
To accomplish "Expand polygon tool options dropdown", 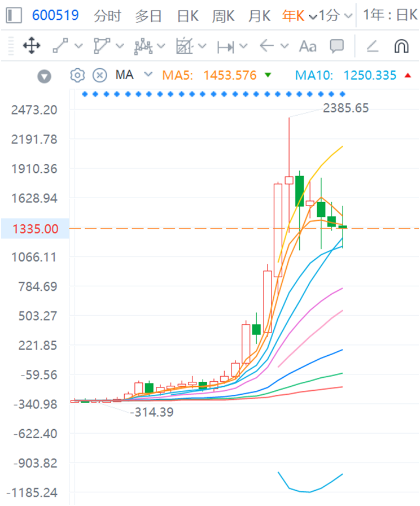I will point(120,46).
